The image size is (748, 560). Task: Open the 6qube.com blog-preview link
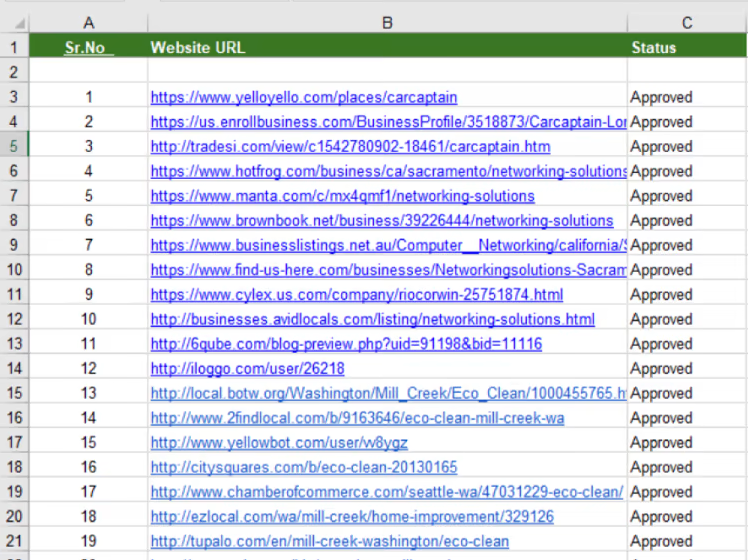click(346, 344)
